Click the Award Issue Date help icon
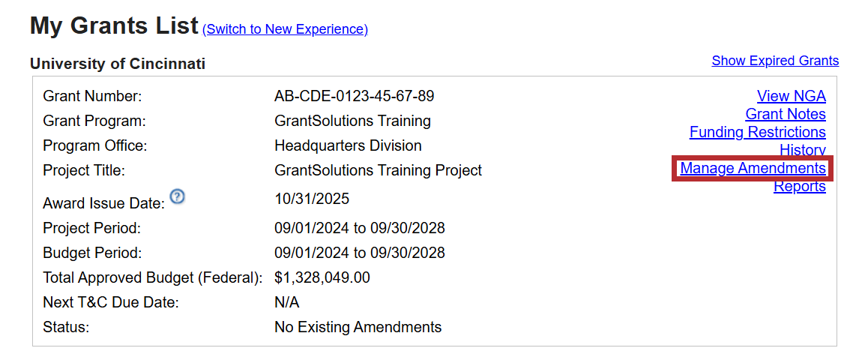The image size is (868, 354). (x=178, y=196)
